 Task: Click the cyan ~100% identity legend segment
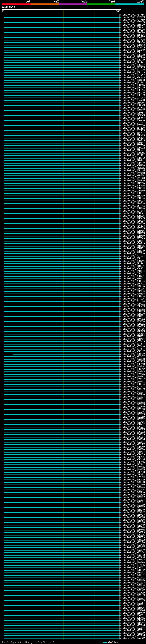point(130,4)
